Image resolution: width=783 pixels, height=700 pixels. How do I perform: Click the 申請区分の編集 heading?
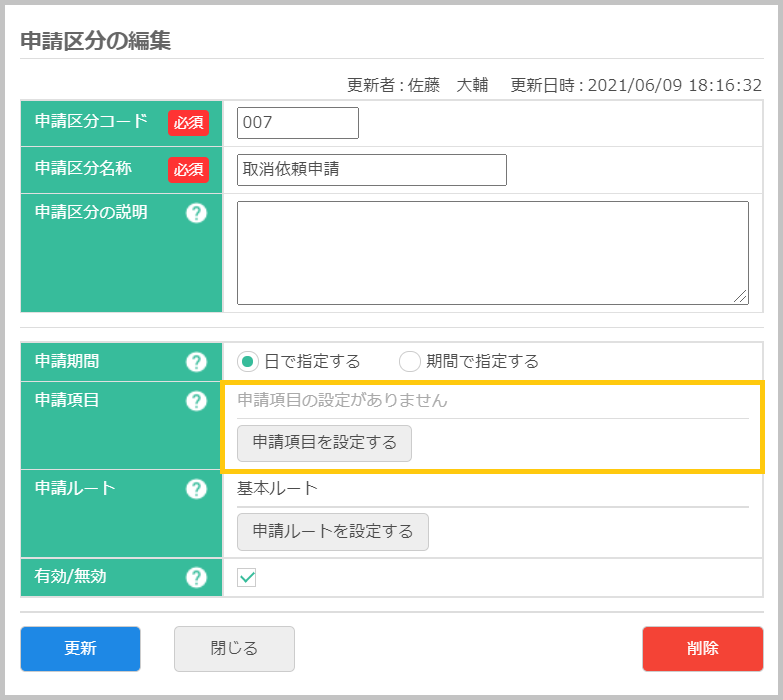point(96,41)
